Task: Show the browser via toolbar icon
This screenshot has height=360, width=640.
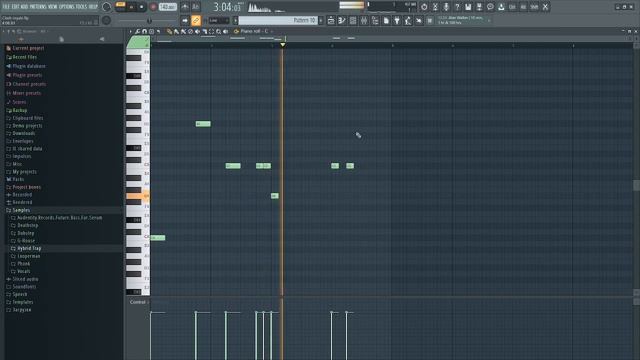Action: click(x=375, y=20)
